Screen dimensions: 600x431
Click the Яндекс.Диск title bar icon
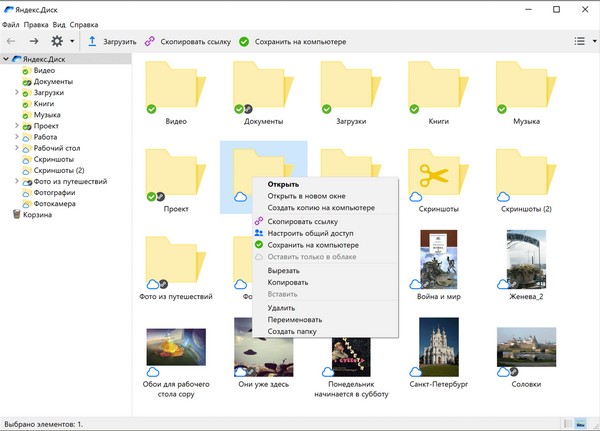click(8, 9)
